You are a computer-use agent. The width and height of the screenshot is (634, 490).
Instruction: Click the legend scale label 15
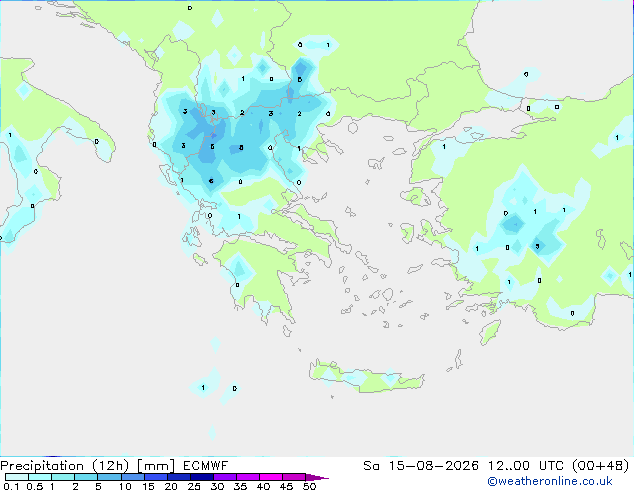click(148, 486)
